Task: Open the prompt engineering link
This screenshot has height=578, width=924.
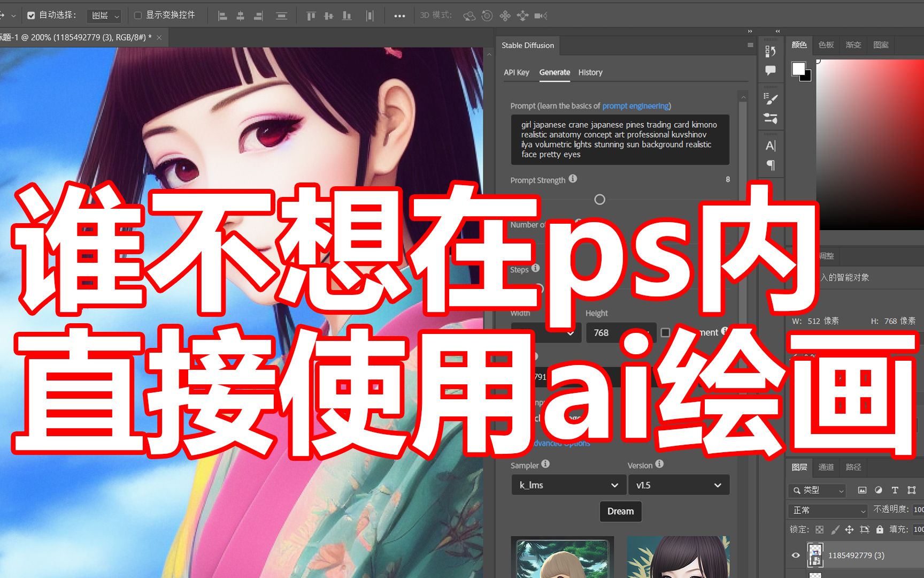Action: (x=635, y=106)
